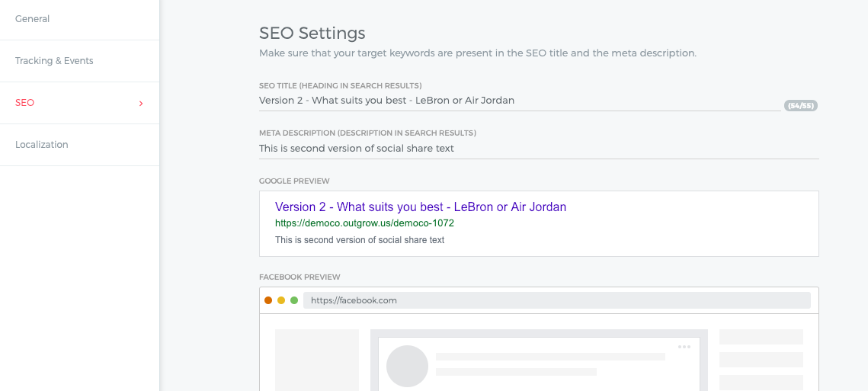Open the Localization settings tab
The image size is (868, 391).
pos(79,145)
